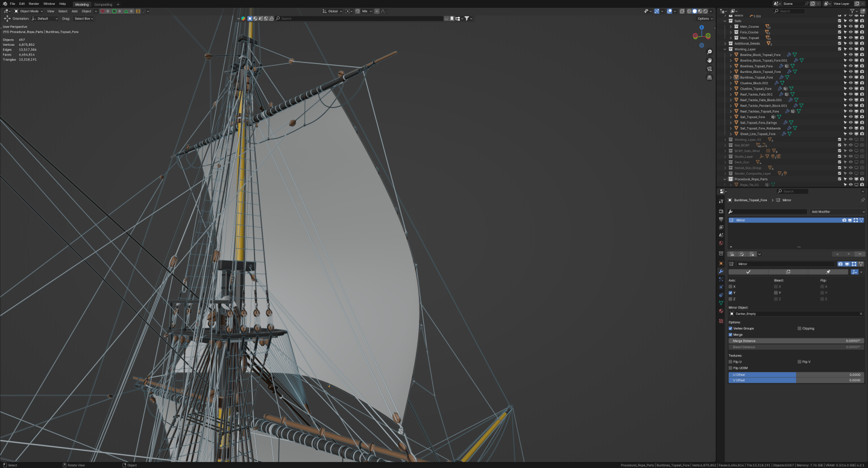
Task: Open the Tool properties tab
Action: pyautogui.click(x=721, y=201)
